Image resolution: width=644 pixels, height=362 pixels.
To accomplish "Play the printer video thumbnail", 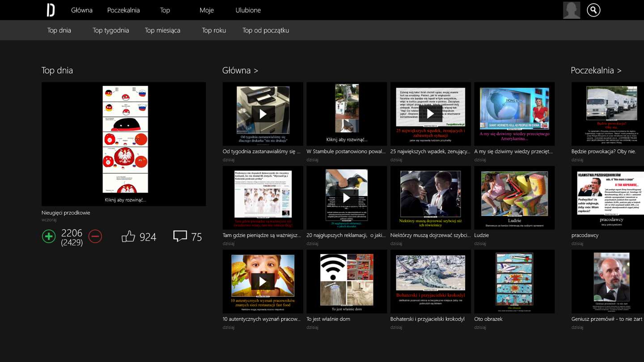I will [x=263, y=114].
